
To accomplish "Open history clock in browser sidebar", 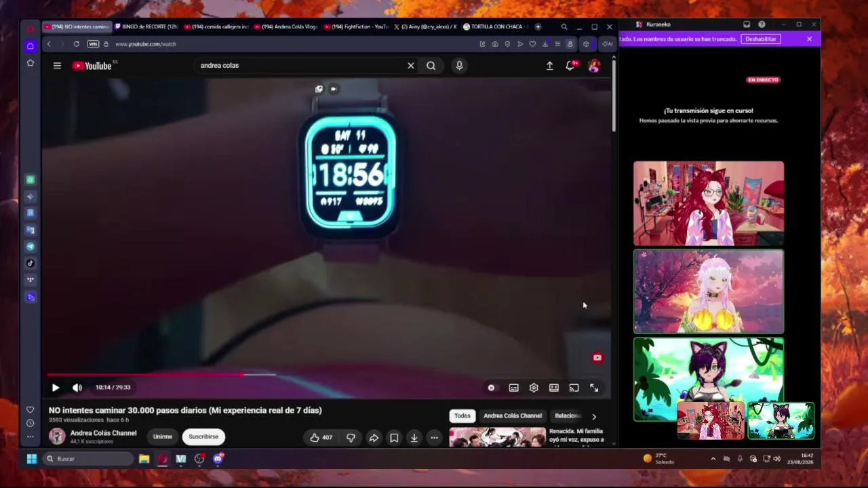I will pyautogui.click(x=30, y=423).
